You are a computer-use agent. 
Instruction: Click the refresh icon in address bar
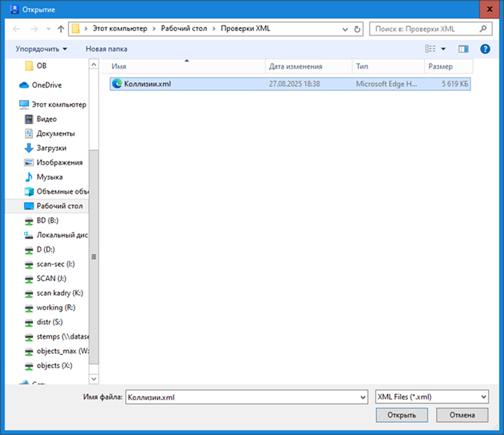[x=357, y=29]
